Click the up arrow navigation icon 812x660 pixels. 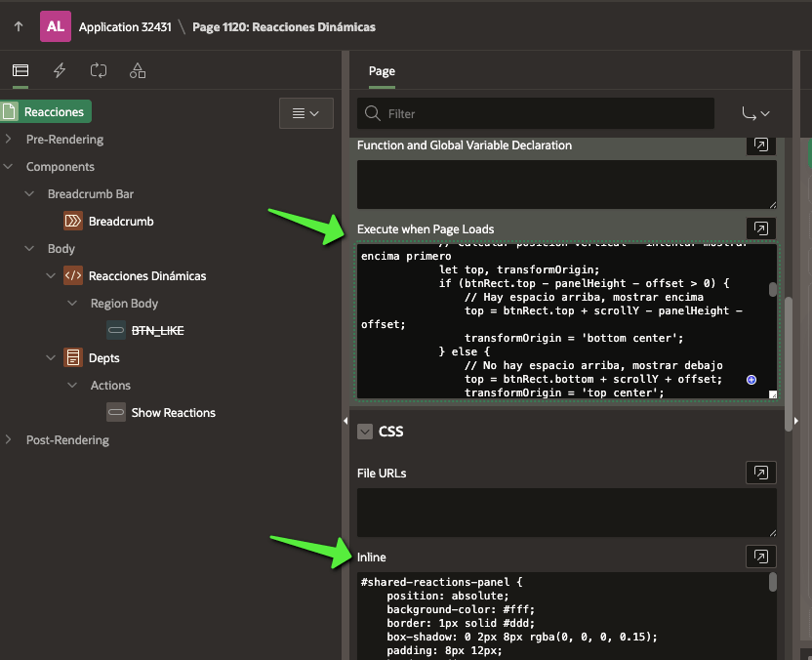[19, 26]
